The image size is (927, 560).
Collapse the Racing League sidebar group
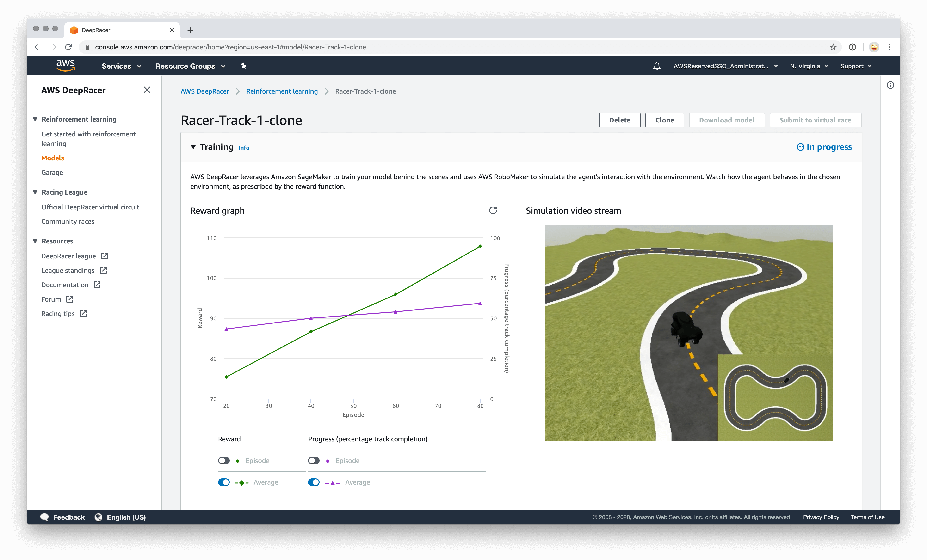[35, 192]
